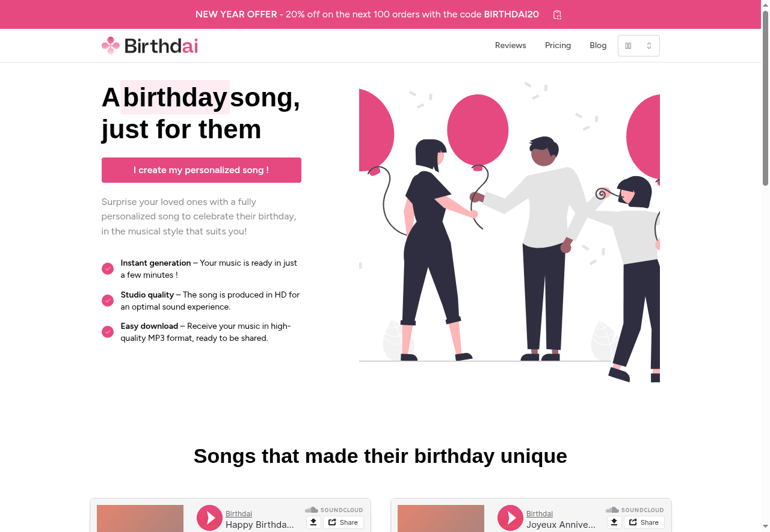Click the Birthdai flower logo
This screenshot has width=770, height=532.
110,45
